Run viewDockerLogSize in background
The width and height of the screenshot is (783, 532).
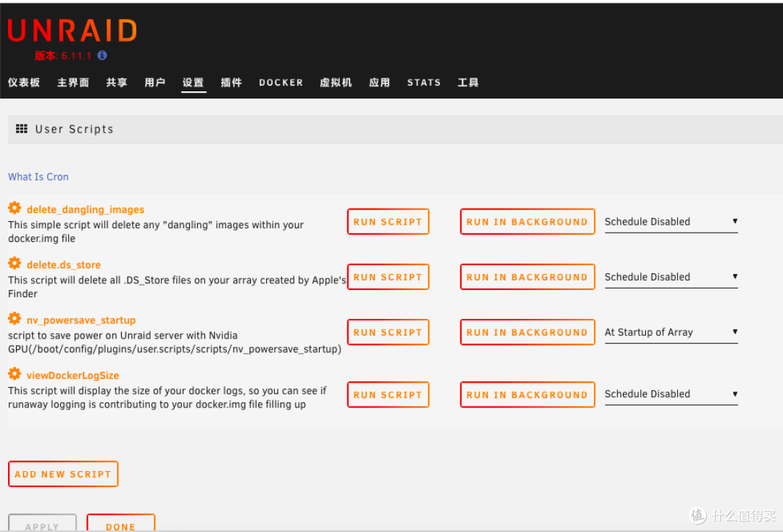(x=527, y=395)
